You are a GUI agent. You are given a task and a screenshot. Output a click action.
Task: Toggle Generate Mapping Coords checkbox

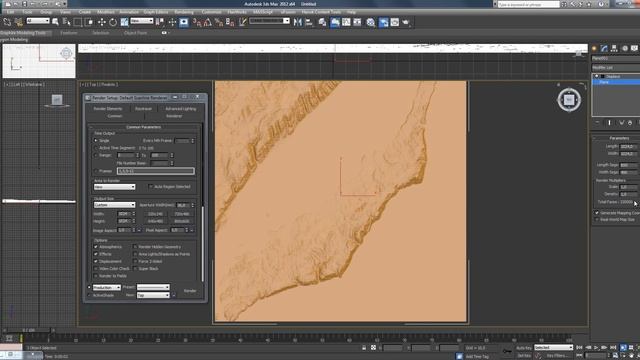[x=597, y=213]
